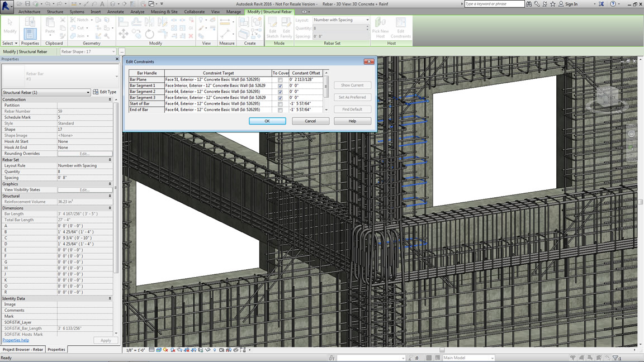This screenshot has width=644, height=362.
Task: Open the Layout Number with Spacing dropdown
Action: [340, 20]
